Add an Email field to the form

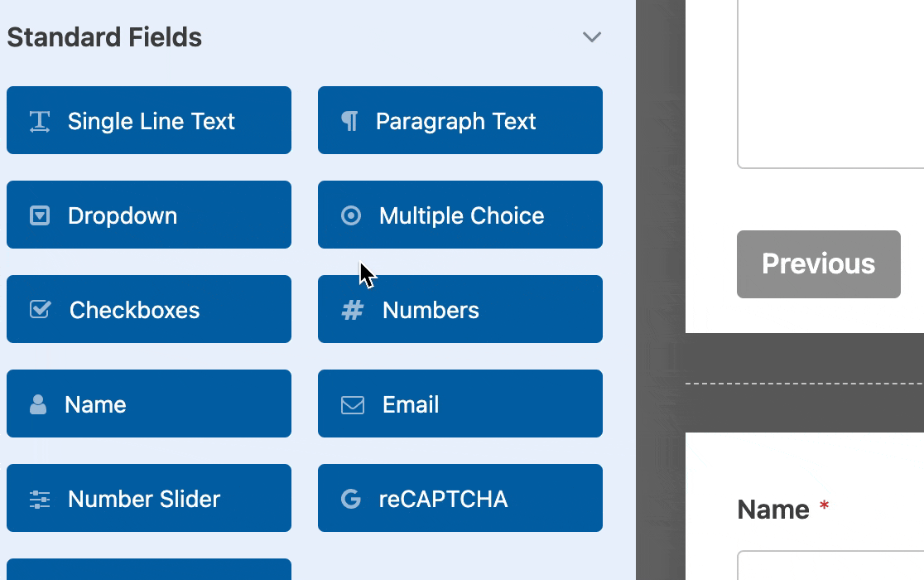click(x=460, y=404)
